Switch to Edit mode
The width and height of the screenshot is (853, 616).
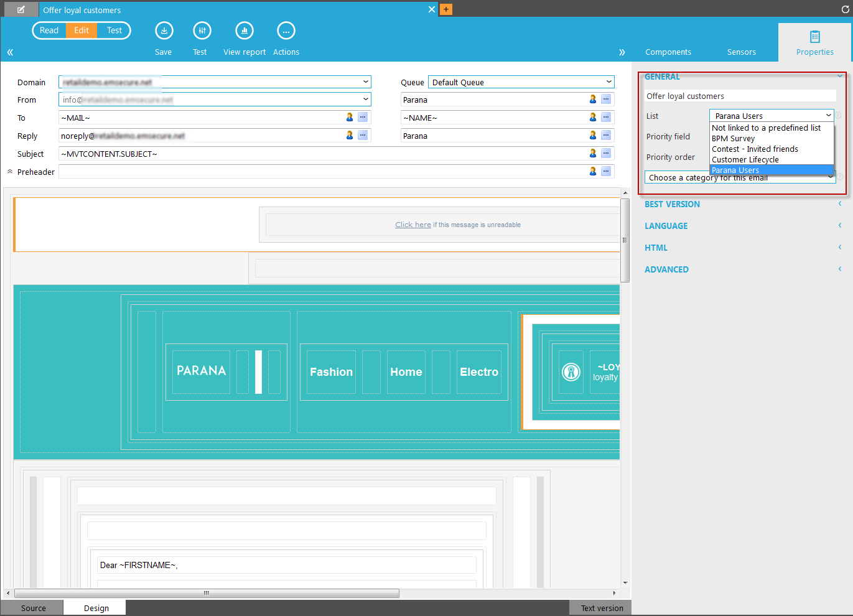82,30
